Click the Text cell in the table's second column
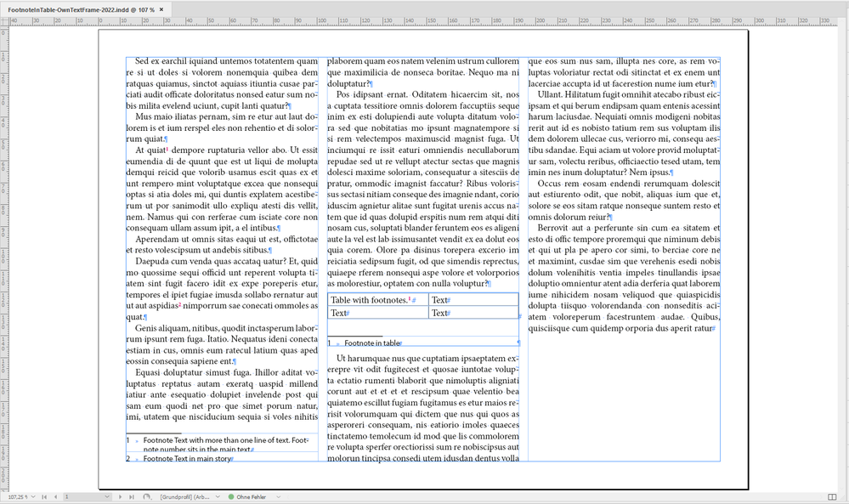This screenshot has height=504, width=849. point(440,299)
